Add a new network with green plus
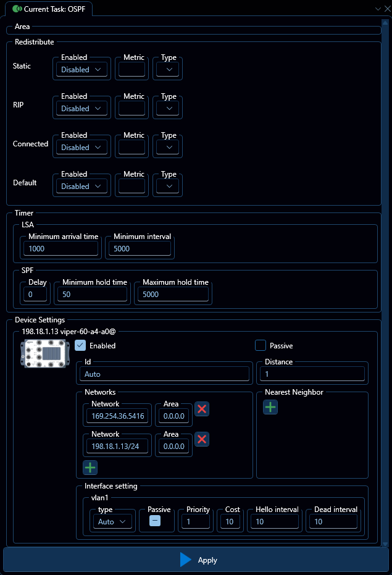 coord(90,468)
